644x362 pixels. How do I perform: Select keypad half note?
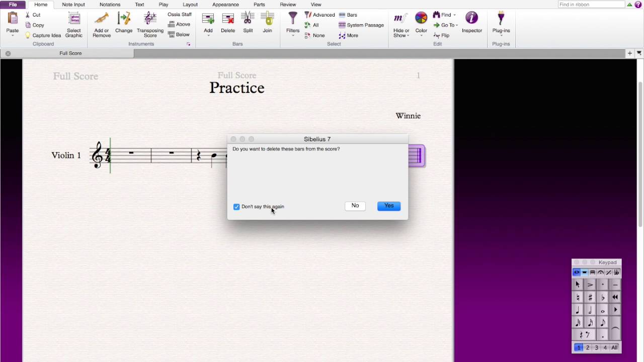(x=590, y=310)
